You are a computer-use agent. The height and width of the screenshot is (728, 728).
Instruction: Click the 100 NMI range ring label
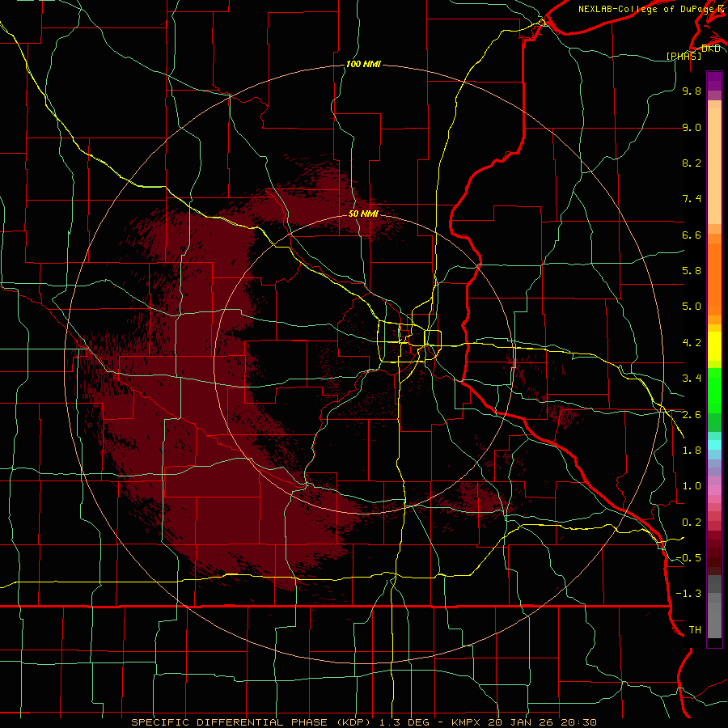(363, 64)
